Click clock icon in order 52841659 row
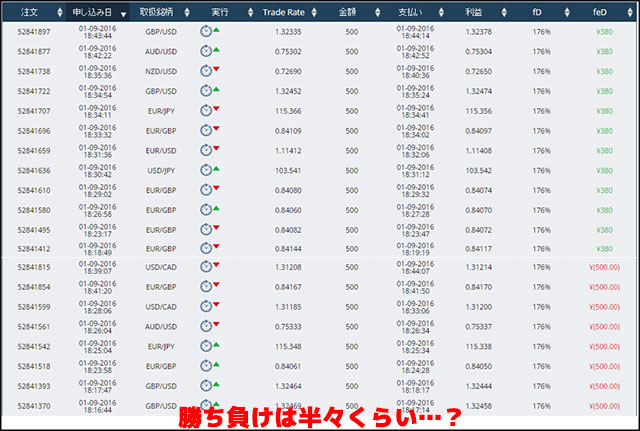This screenshot has width=640, height=431. [x=206, y=150]
